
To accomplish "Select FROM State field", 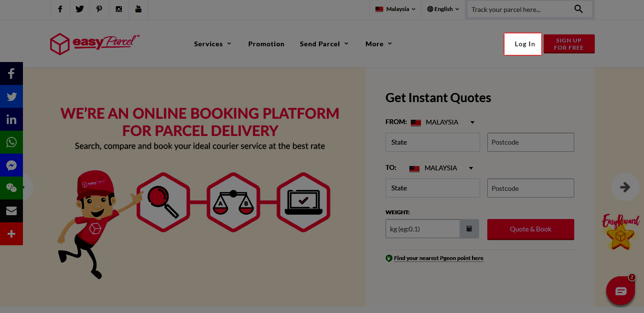I will pos(433,142).
